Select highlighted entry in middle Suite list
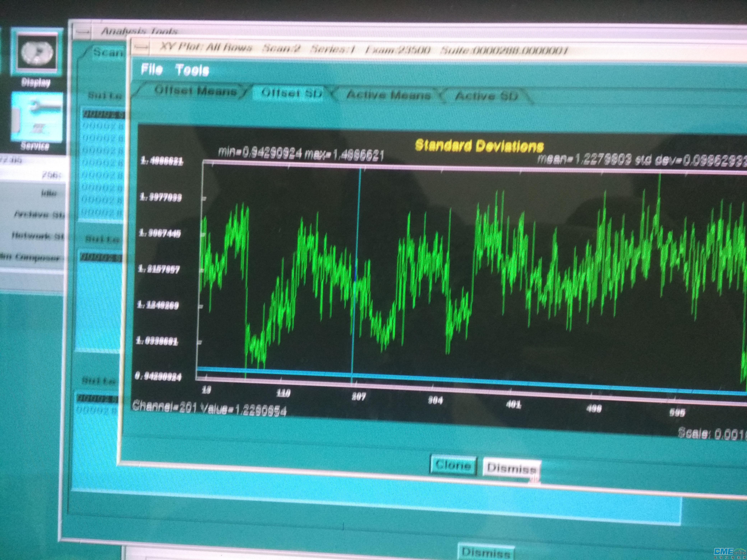This screenshot has width=747, height=560. tap(100, 258)
